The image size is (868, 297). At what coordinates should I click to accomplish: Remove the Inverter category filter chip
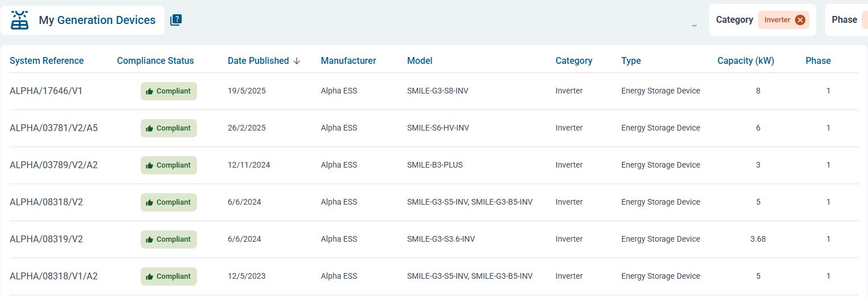(x=800, y=20)
